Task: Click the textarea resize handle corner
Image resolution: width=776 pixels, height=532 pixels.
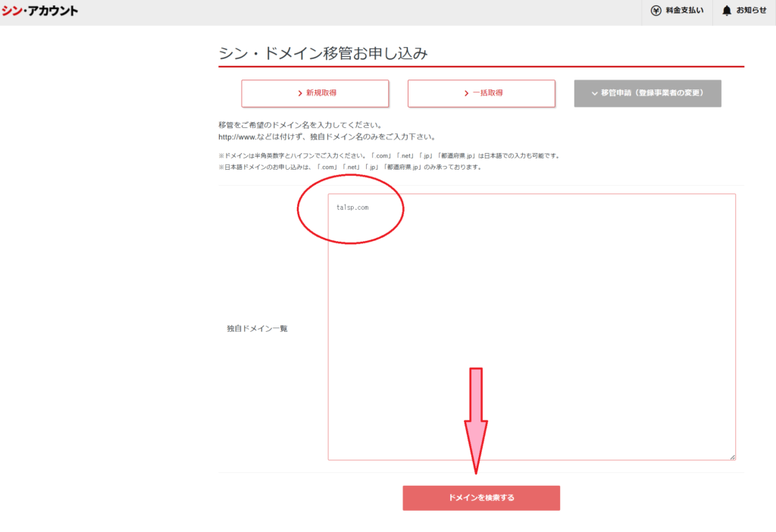Action: 732,457
